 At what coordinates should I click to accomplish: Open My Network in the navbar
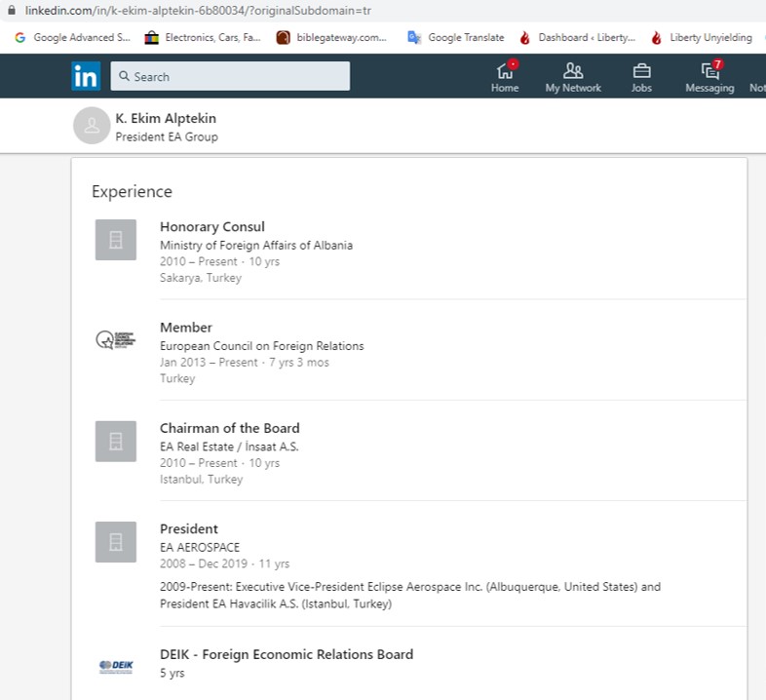[x=573, y=77]
